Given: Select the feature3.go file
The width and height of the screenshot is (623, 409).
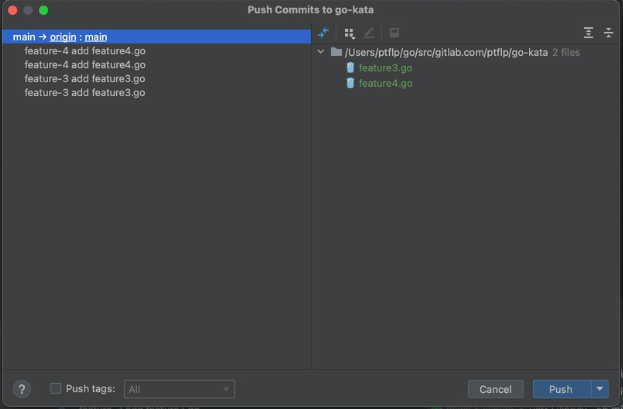Looking at the screenshot, I should point(385,68).
